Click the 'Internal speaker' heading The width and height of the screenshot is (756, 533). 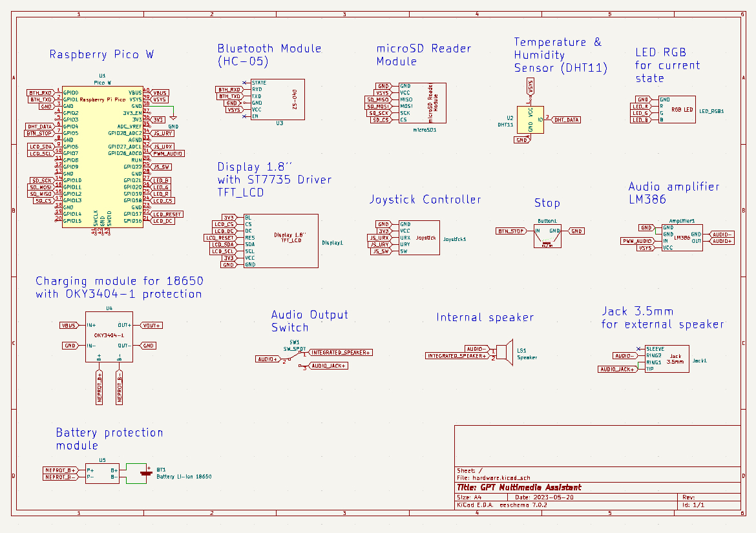pyautogui.click(x=485, y=317)
